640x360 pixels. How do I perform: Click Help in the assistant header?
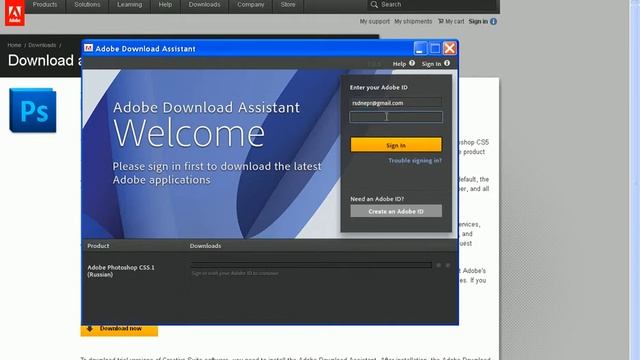(399, 64)
